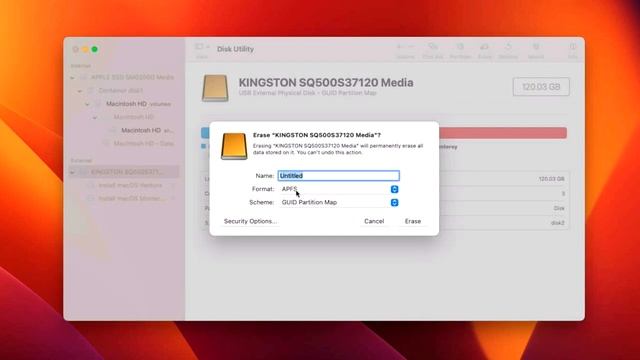Open Security Options in Erase dialog
The width and height of the screenshot is (640, 360).
(x=250, y=221)
